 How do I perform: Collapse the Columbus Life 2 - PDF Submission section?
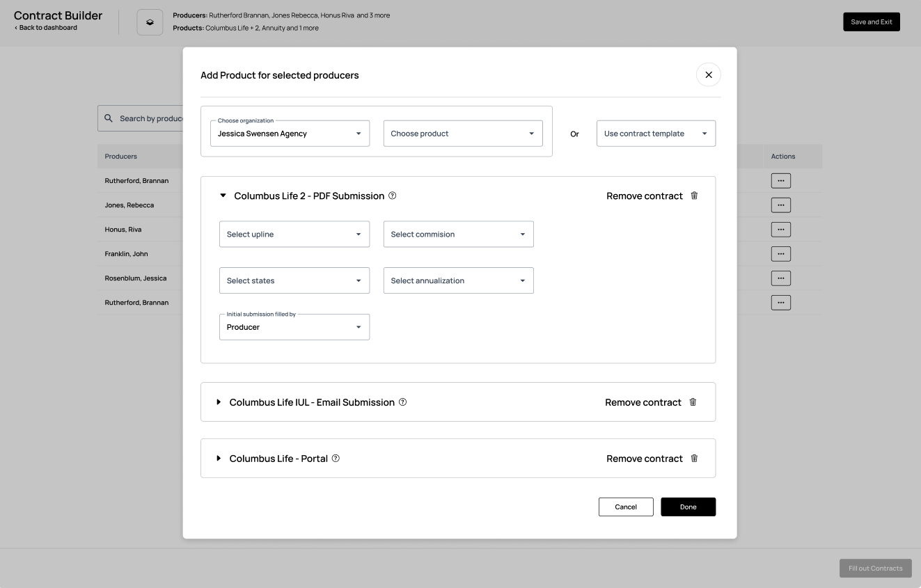coord(223,196)
